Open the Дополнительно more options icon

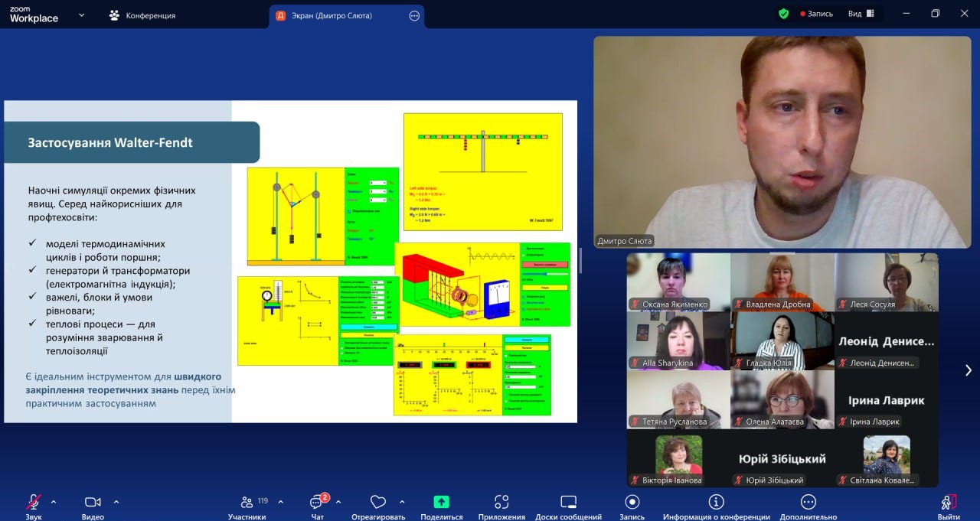tap(808, 503)
